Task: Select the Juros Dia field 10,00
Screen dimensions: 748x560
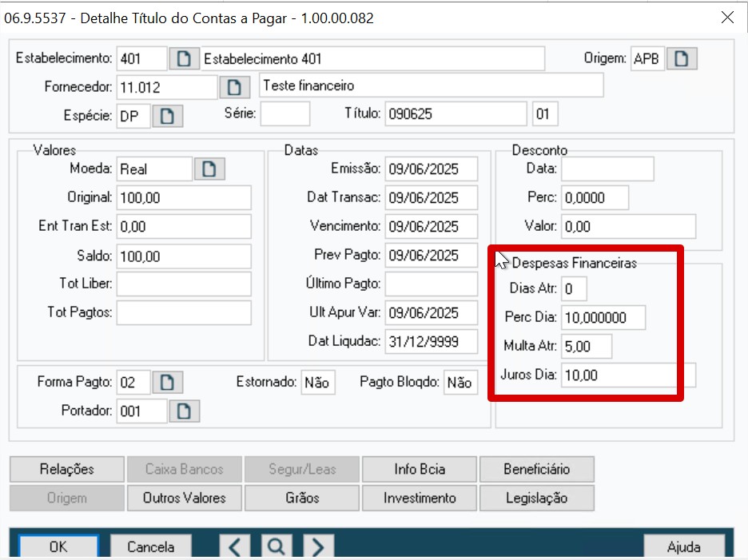Action: (x=628, y=375)
